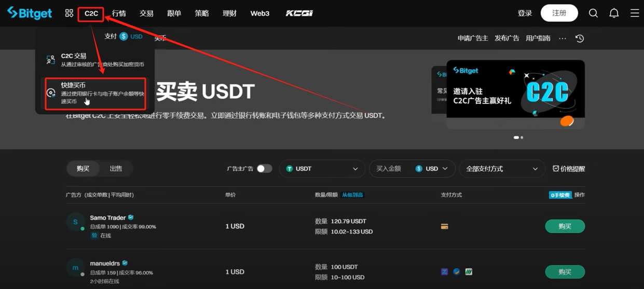Image resolution: width=644 pixels, height=289 pixels.
Task: Click the C2C广告主赢好礼 banner
Action: click(516, 94)
